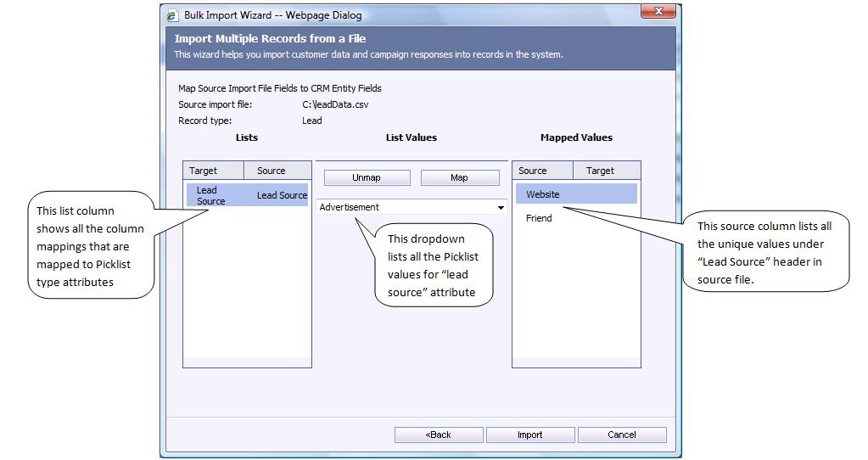The height and width of the screenshot is (460, 868).
Task: Click the callout about Picklist dropdown values
Action: [434, 266]
